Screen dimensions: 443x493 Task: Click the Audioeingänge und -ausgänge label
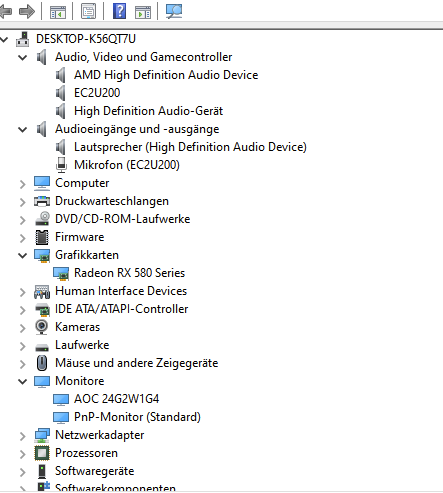tap(137, 129)
